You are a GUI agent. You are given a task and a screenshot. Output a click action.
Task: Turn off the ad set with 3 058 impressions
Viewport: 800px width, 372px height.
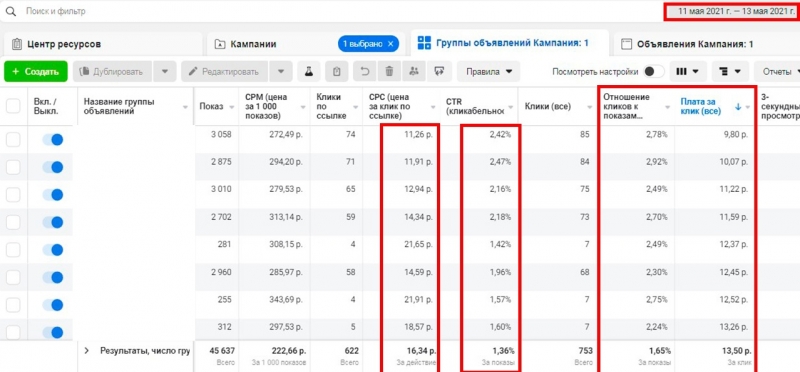[53, 139]
